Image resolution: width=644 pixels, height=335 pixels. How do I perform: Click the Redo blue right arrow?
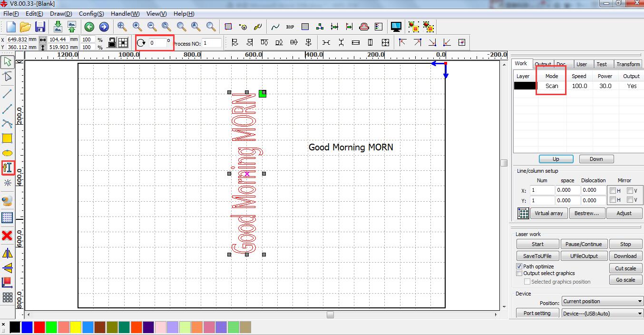104,27
